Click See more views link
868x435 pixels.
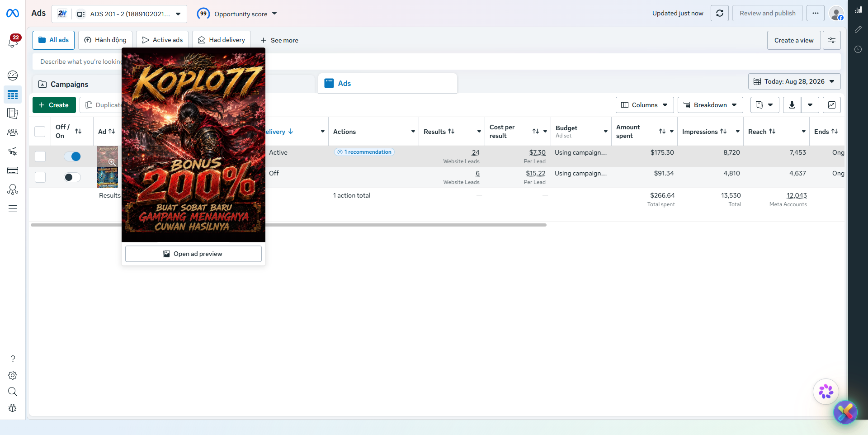click(x=279, y=40)
